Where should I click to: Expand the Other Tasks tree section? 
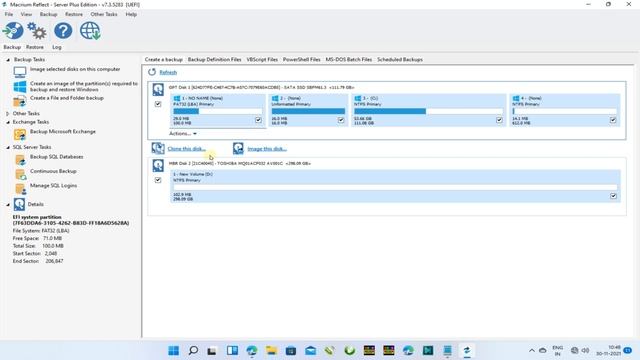[8, 113]
